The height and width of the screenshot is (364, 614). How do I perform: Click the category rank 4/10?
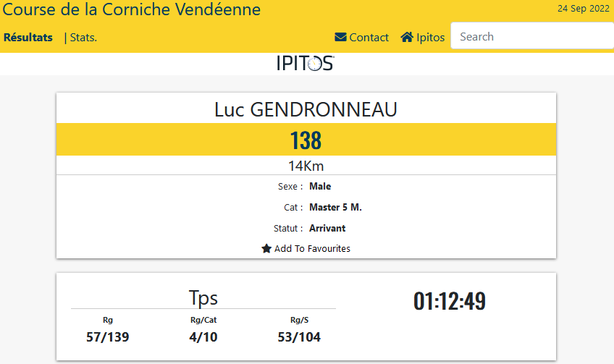click(x=203, y=337)
